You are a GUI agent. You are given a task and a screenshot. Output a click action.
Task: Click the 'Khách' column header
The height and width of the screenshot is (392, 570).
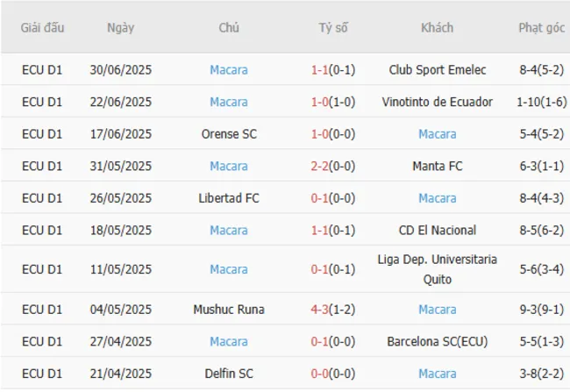click(x=437, y=27)
